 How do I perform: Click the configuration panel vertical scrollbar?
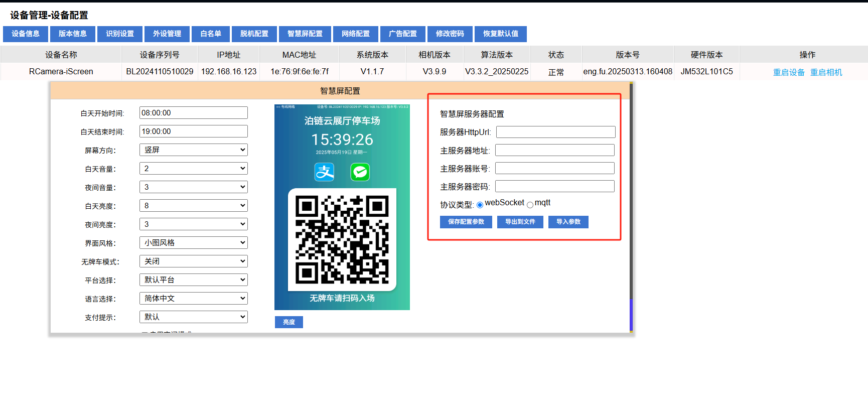631,207
